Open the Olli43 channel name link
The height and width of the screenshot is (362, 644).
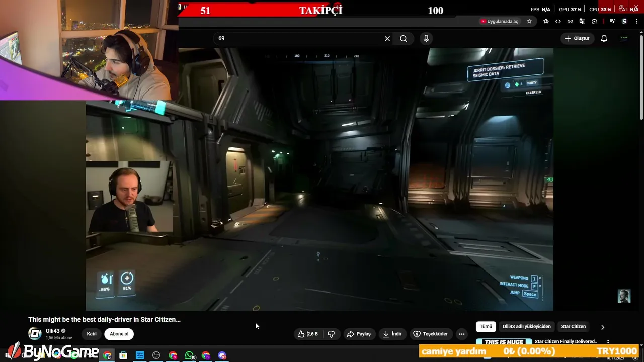(x=53, y=331)
